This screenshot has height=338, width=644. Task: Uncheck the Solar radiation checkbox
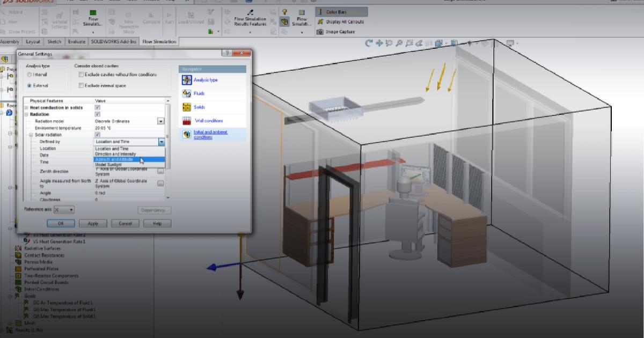click(x=97, y=135)
